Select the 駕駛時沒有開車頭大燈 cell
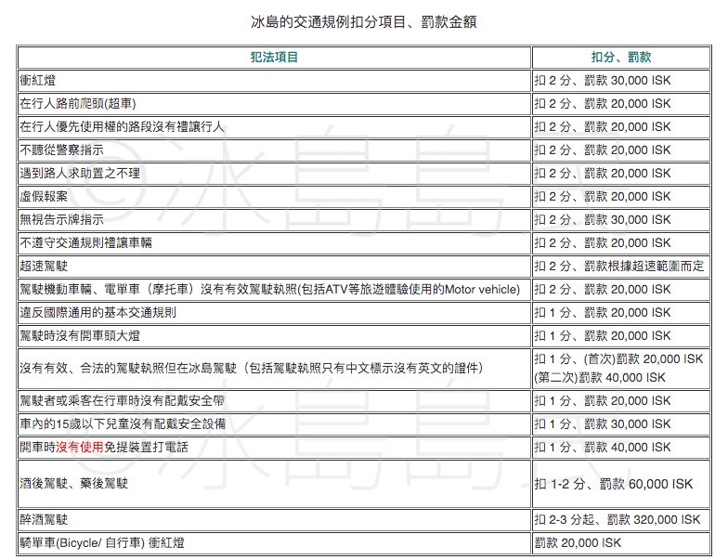This screenshot has height=560, width=728. (x=274, y=336)
